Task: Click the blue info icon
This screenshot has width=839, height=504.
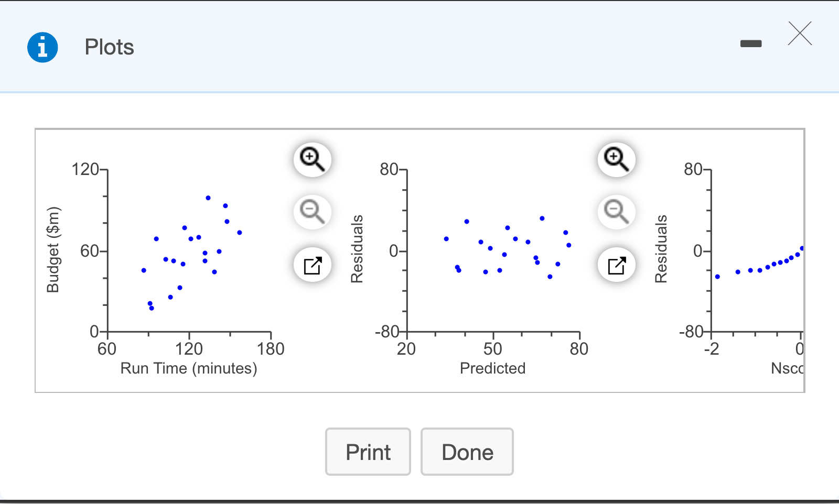Action: tap(42, 47)
